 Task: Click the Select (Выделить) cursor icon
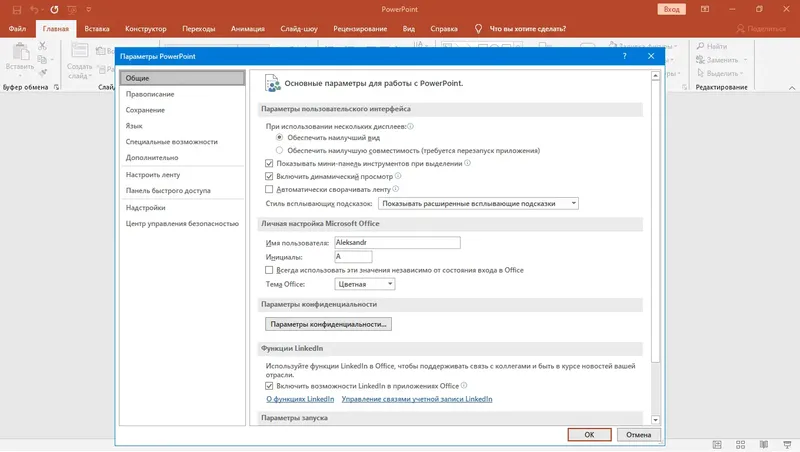coord(701,73)
